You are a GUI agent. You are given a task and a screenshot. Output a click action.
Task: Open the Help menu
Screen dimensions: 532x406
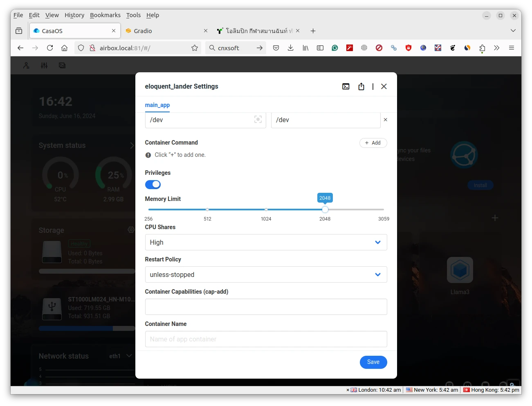click(153, 15)
